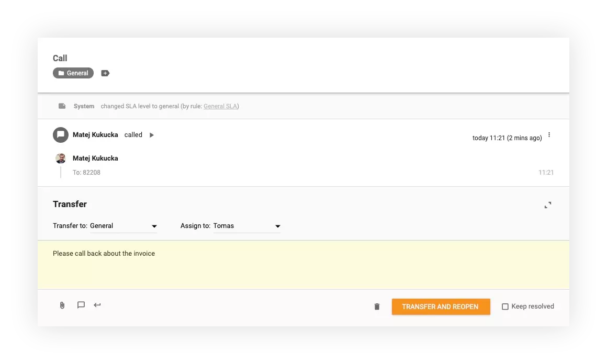The height and width of the screenshot is (364, 607).
Task: Enable the Keep resolved checkbox
Action: point(505,306)
